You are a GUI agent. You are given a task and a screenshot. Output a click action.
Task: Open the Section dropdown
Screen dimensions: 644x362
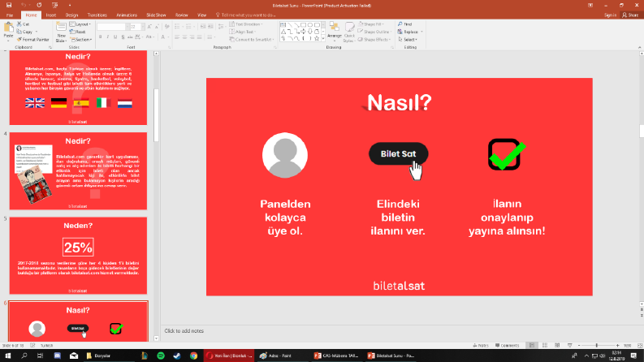81,40
